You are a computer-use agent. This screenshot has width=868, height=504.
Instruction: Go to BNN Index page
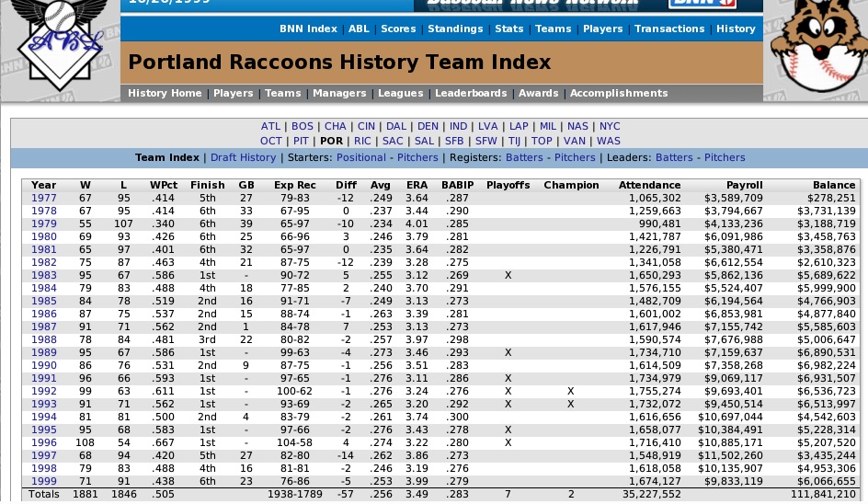point(308,29)
